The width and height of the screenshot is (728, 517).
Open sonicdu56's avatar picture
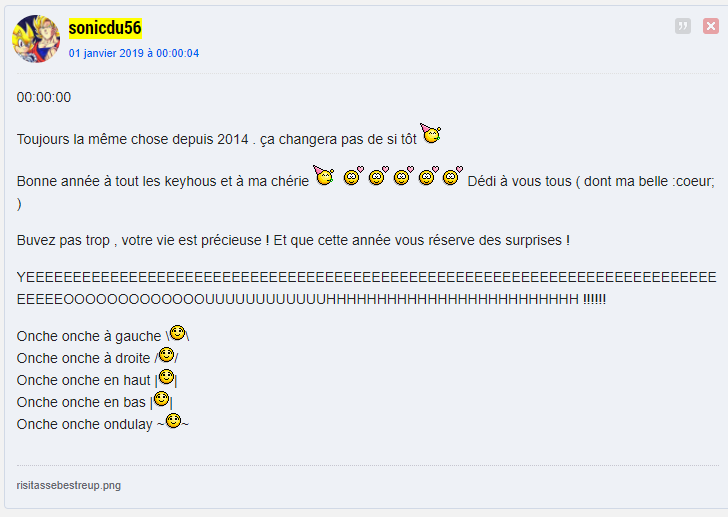point(36,39)
